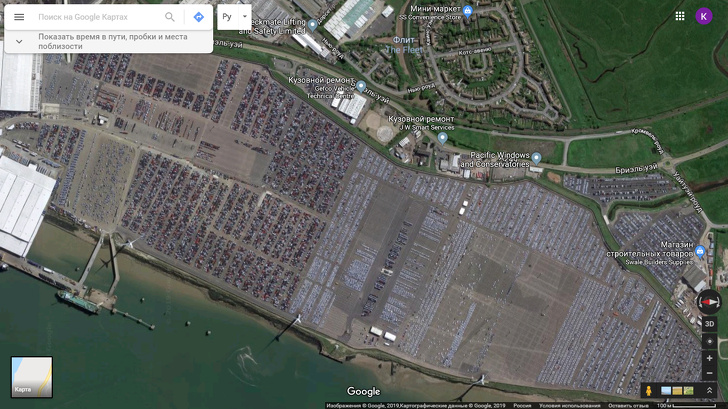Toggle the 3D tilt view
This screenshot has height=409, width=728.
coord(709,324)
